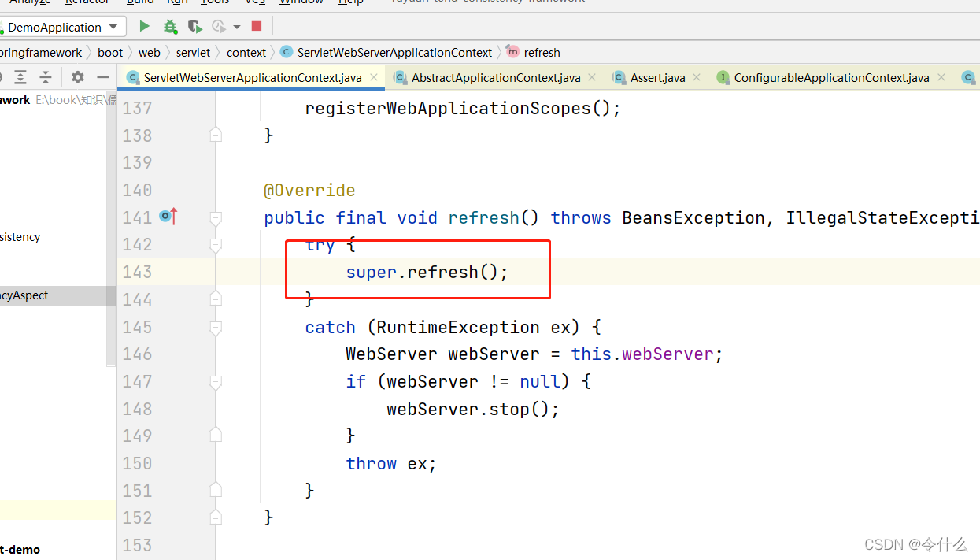Toggle breakpoint at line number 143
This screenshot has height=560, width=980.
coord(137,272)
